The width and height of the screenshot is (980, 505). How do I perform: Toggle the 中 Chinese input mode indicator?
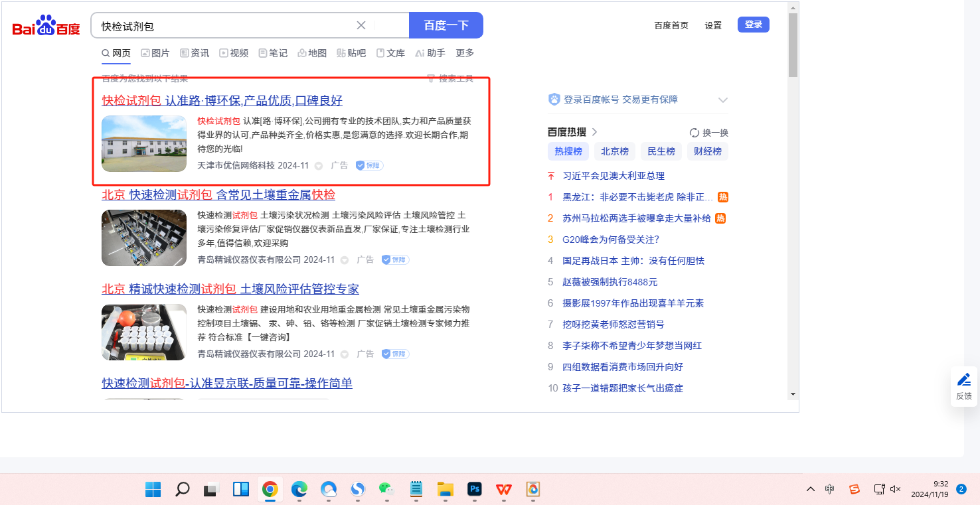point(830,489)
